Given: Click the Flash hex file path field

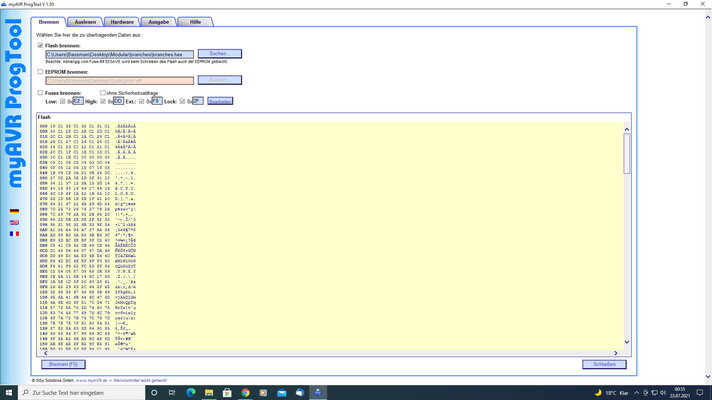Looking at the screenshot, I should [x=119, y=54].
